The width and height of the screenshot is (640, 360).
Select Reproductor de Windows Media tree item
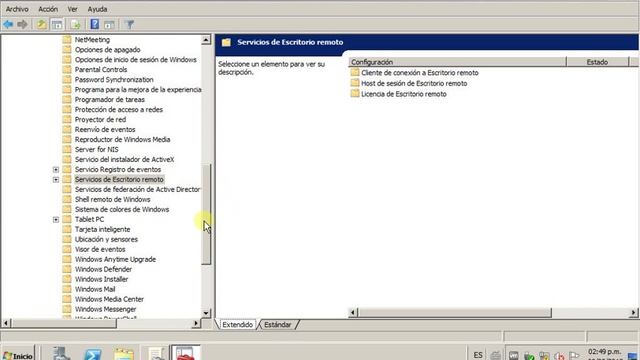(x=122, y=140)
